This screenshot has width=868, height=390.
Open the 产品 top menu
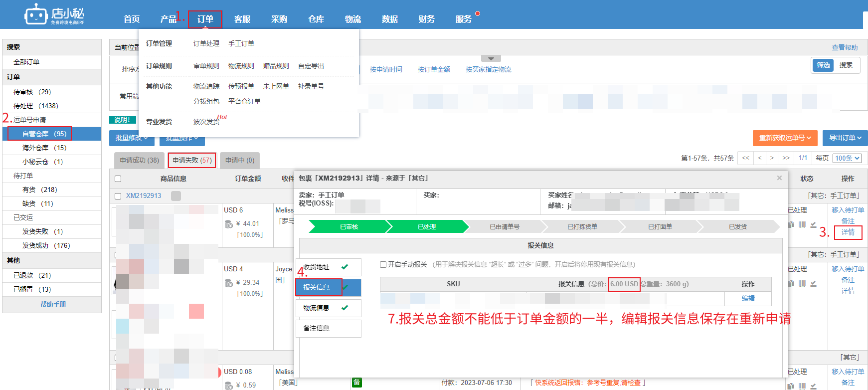(169, 19)
